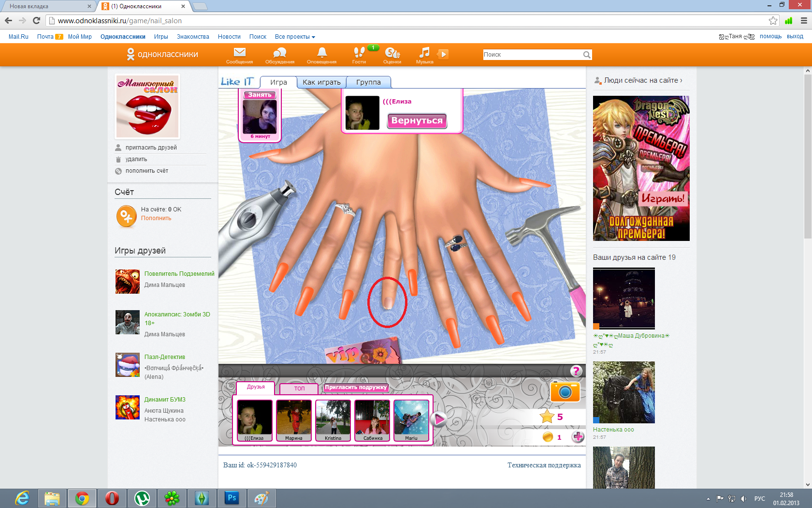The width and height of the screenshot is (812, 508).
Task: Open the Сообщения envelope icon
Action: click(240, 52)
